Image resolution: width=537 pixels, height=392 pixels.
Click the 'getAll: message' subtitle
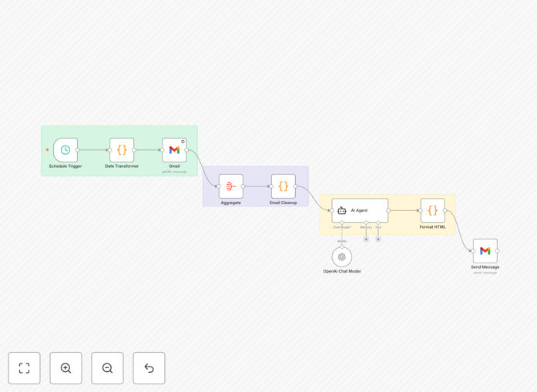point(174,172)
